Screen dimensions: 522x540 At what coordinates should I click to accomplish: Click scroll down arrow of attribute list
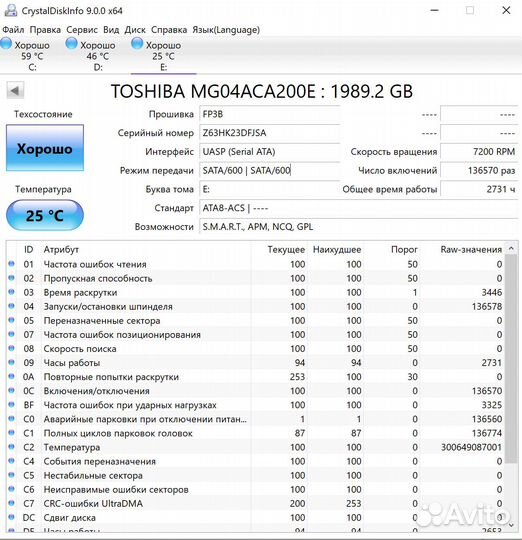(x=511, y=525)
